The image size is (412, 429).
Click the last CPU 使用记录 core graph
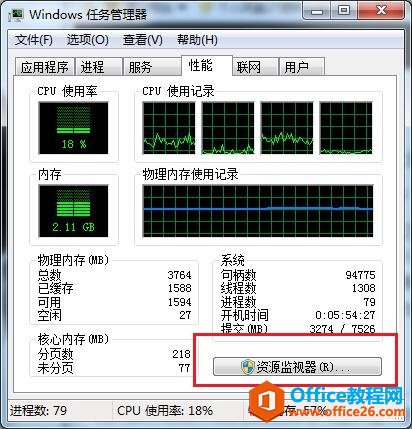(346, 128)
